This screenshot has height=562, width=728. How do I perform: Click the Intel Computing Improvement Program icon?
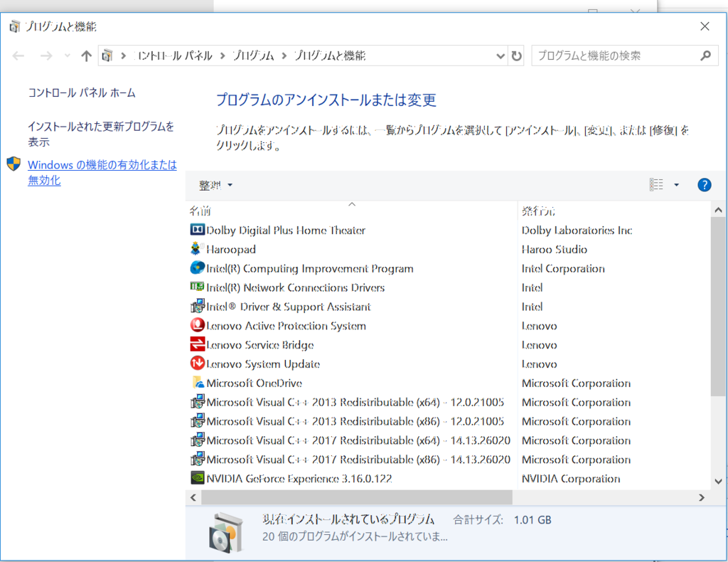coord(198,267)
